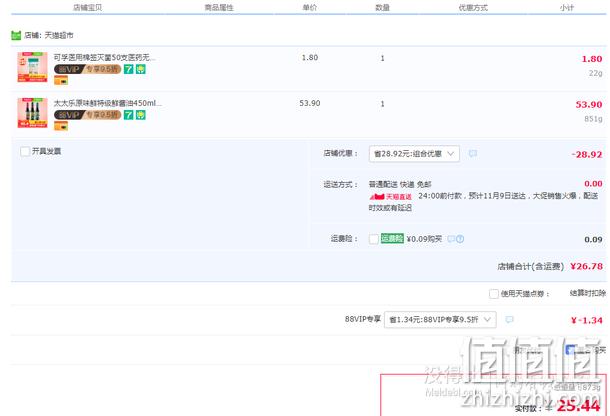
Task: Click 88VIP badge on soy sauce item
Action: [88, 115]
